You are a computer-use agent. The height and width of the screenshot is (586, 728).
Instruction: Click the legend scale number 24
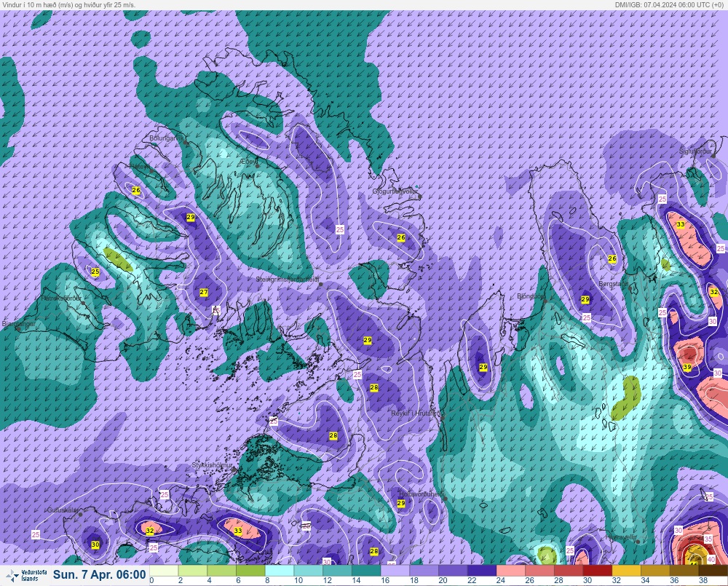(501, 580)
